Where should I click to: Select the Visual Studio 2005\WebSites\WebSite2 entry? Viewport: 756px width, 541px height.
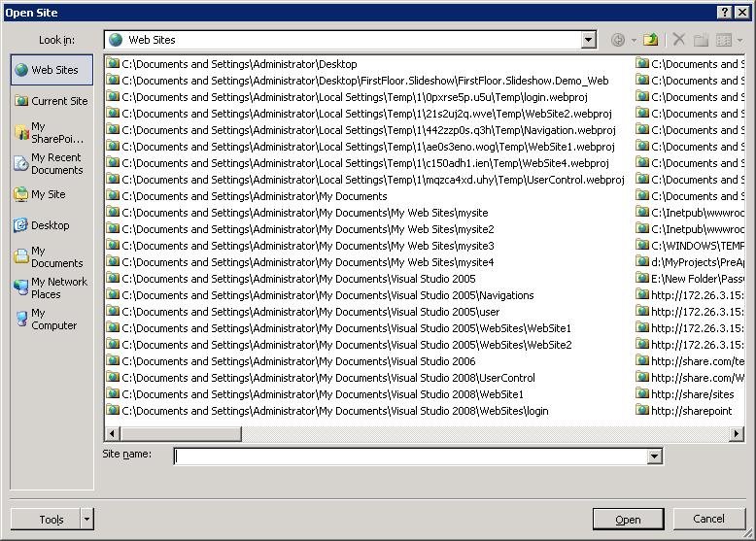coord(339,345)
